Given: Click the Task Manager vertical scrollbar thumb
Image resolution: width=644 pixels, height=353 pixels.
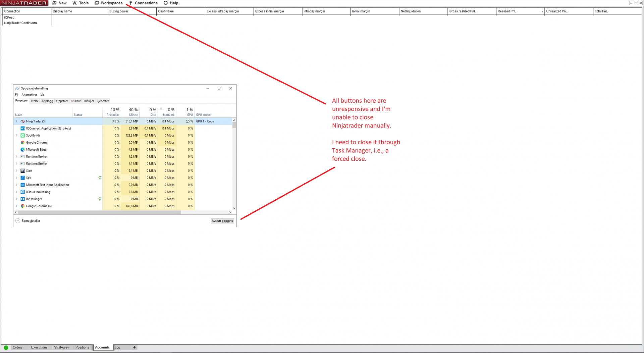Looking at the screenshot, I should tap(234, 125).
